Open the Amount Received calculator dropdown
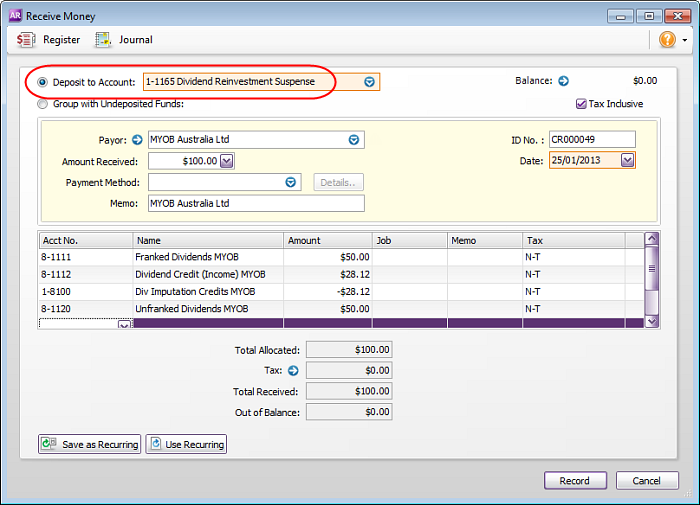700x505 pixels. point(227,161)
